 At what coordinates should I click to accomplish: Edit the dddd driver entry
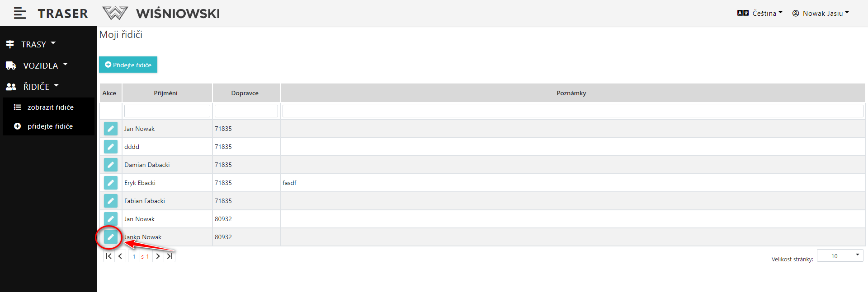click(111, 147)
